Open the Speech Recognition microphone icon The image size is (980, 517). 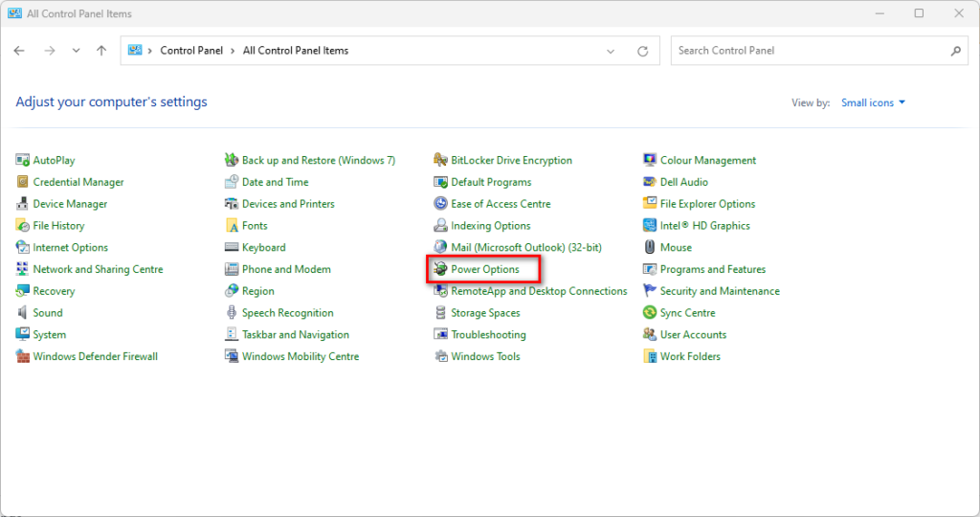pos(232,312)
